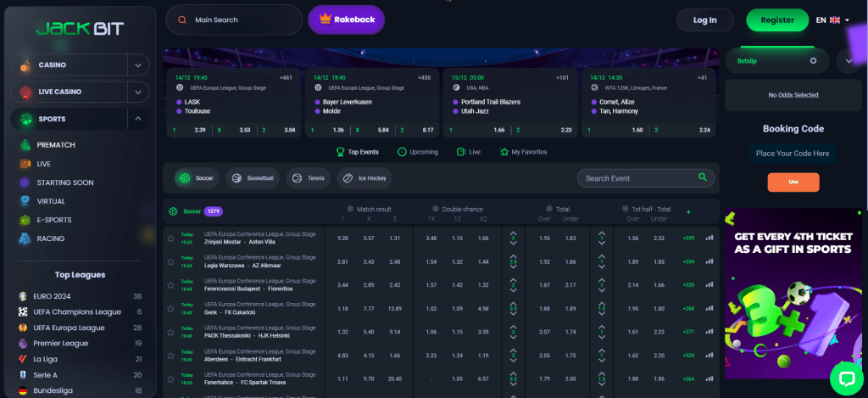Click the green plus icon in table header

click(688, 212)
